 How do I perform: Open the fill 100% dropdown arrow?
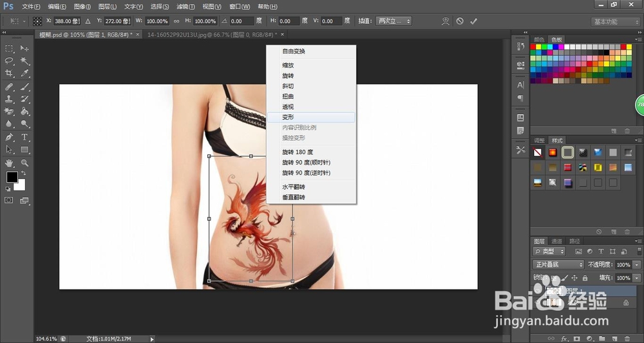pos(637,278)
